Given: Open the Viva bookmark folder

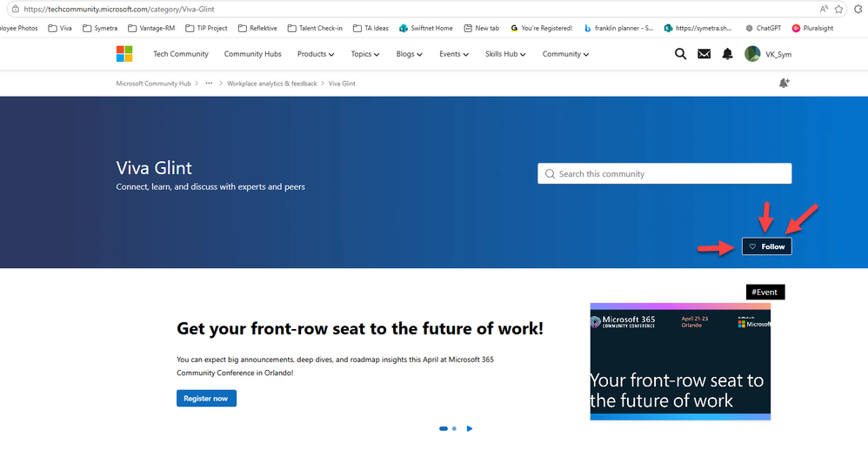Looking at the screenshot, I should (60, 28).
